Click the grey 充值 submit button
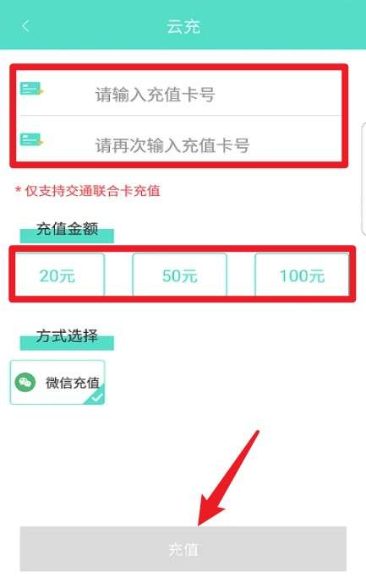 pyautogui.click(x=183, y=549)
